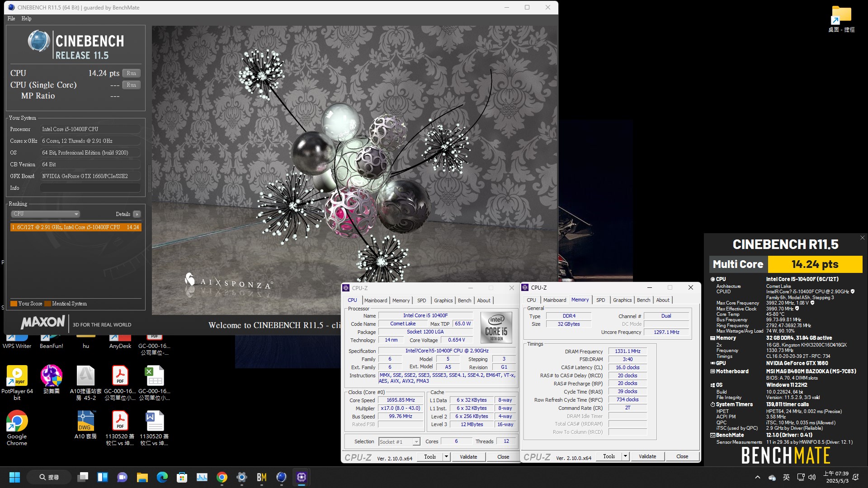
Task: Open the Excel GC-000-16 spreadsheet icon
Action: pyautogui.click(x=155, y=383)
